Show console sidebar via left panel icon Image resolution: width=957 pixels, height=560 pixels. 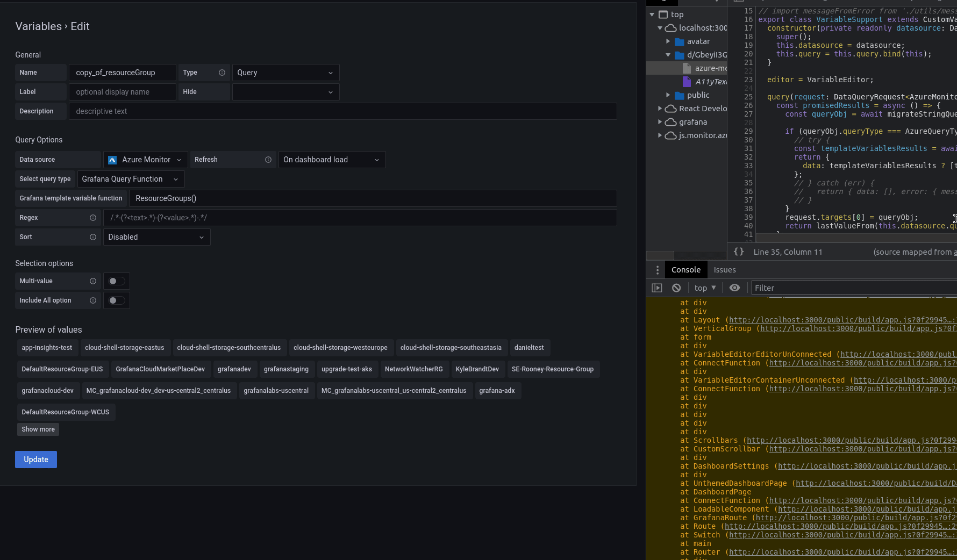pyautogui.click(x=657, y=288)
